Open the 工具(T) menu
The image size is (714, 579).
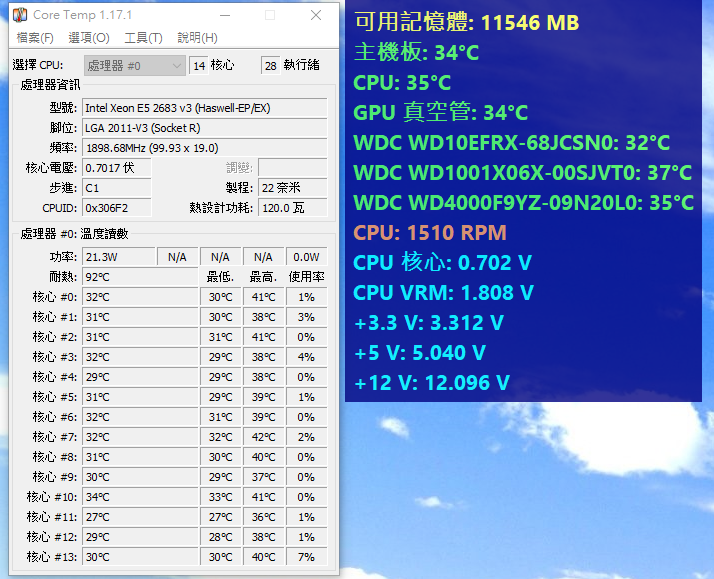(x=143, y=38)
